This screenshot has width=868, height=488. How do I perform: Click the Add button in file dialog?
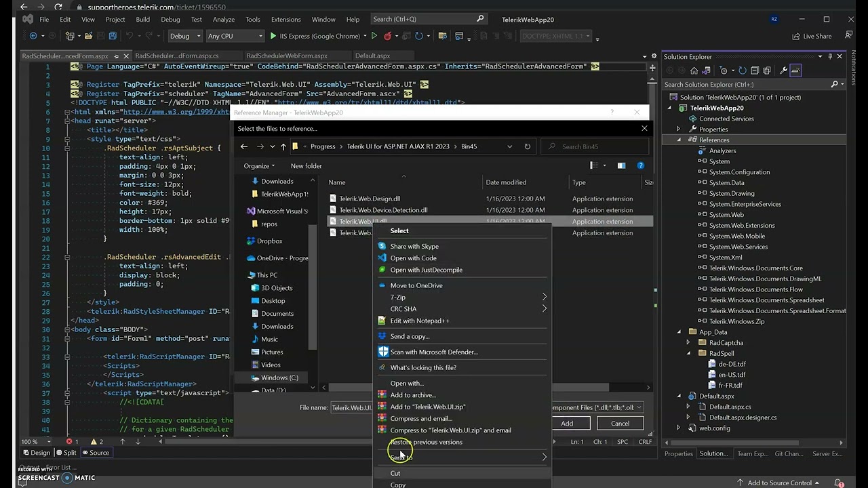point(567,423)
